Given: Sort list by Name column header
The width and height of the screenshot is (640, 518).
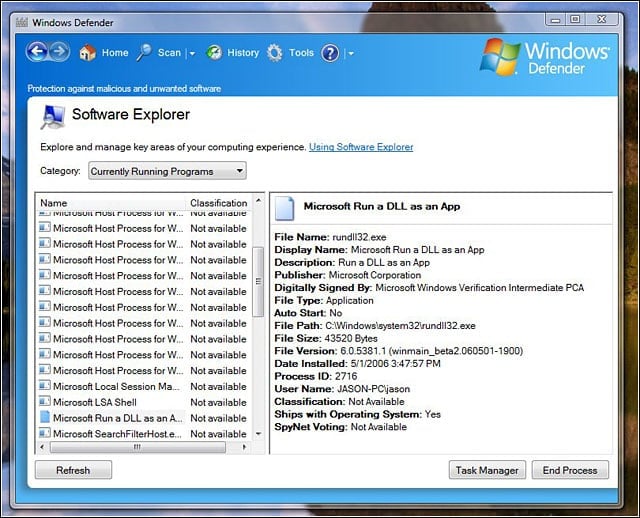Looking at the screenshot, I should pyautogui.click(x=111, y=203).
